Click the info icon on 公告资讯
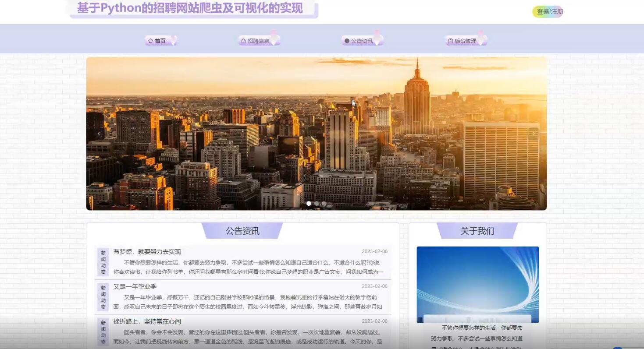Screen dimensions: 644x349 pos(346,40)
